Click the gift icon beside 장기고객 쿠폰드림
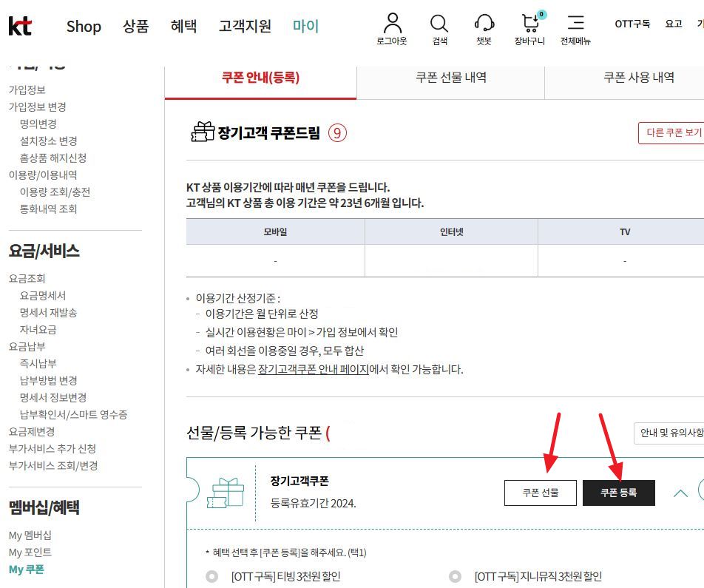 (x=203, y=132)
